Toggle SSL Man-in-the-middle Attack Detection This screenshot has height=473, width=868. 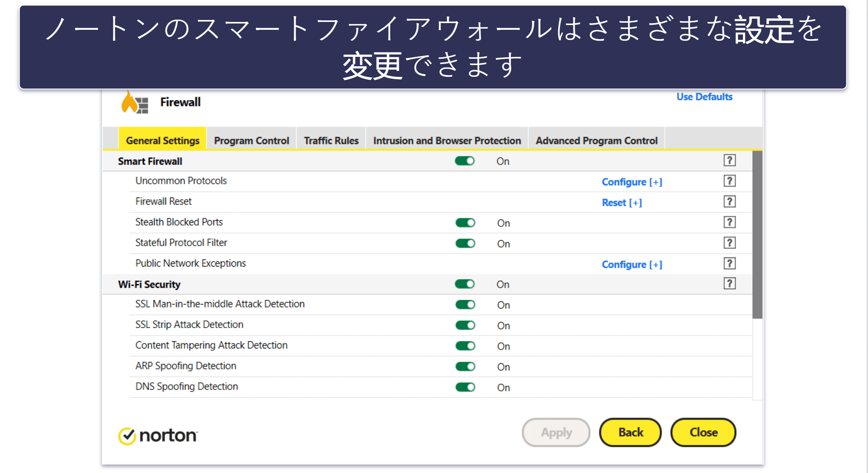[x=465, y=305]
